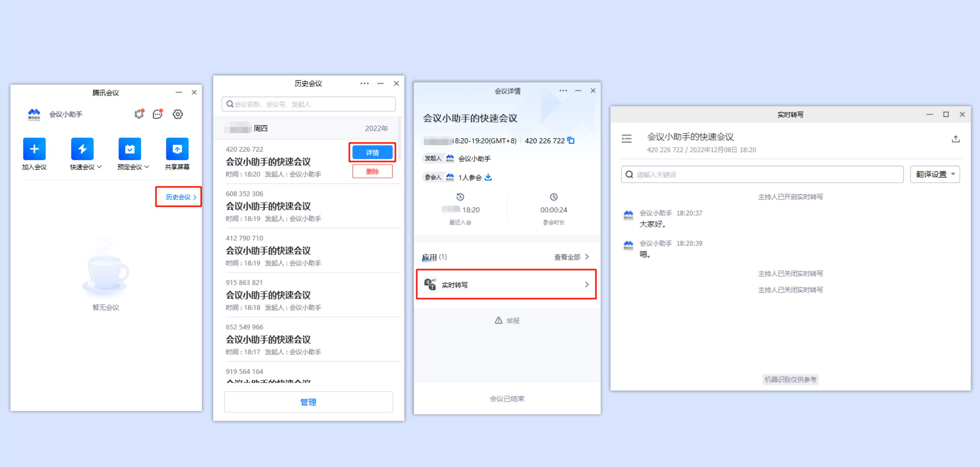Copy meeting number 420 226 722 via copy icon
The height and width of the screenshot is (467, 980).
tap(571, 140)
